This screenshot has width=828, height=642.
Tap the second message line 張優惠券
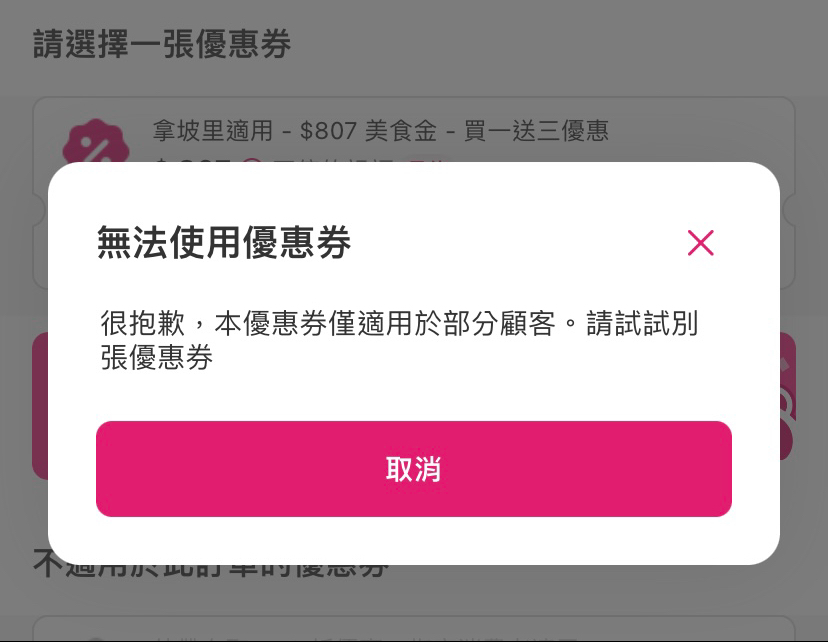pos(157,358)
